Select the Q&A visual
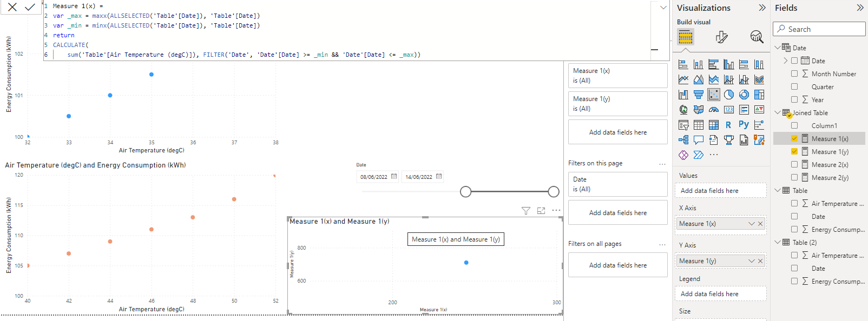The image size is (868, 321). (x=699, y=140)
